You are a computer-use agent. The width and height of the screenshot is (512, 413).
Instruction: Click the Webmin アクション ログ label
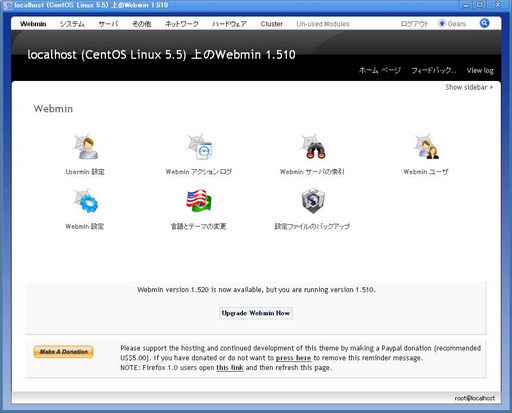pos(199,172)
